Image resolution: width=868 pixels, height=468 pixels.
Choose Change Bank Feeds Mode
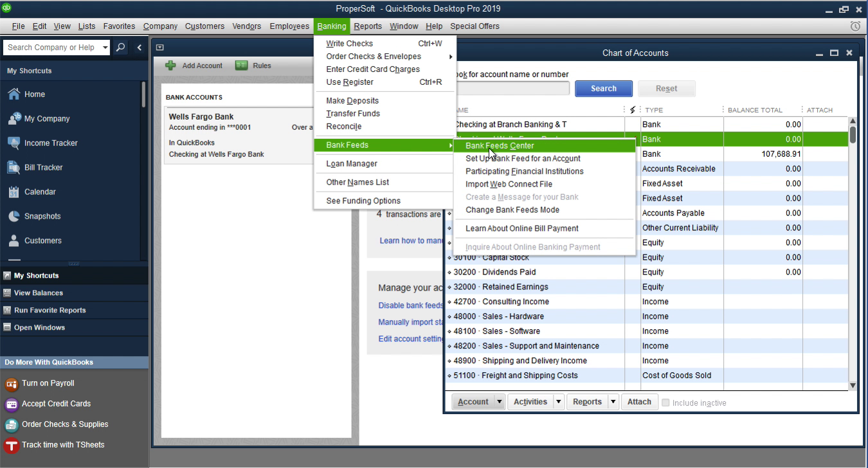(x=512, y=210)
